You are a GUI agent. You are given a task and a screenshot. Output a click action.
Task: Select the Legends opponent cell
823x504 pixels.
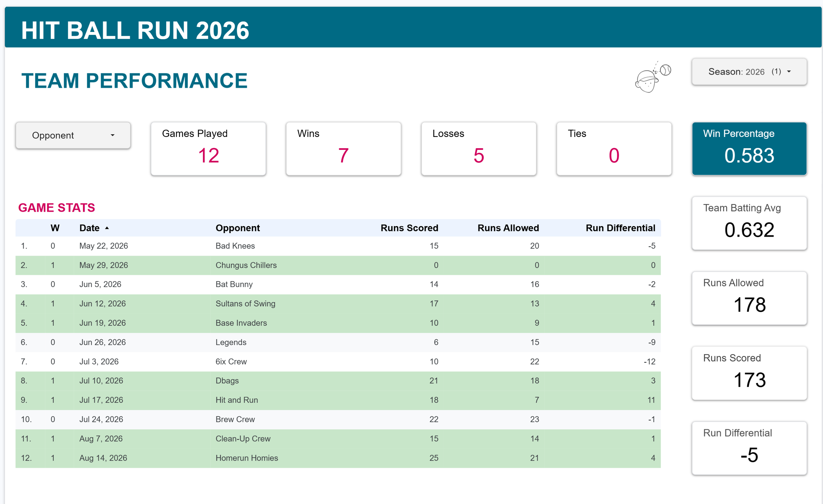(231, 342)
